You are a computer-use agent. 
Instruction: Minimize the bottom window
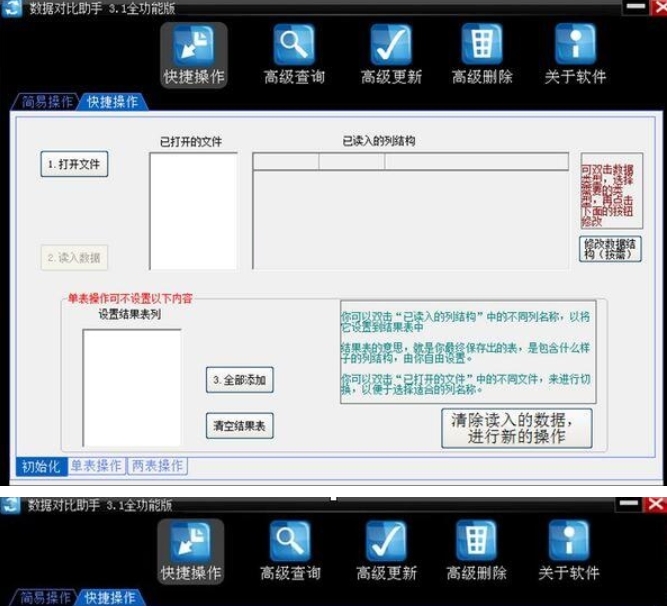tap(628, 504)
